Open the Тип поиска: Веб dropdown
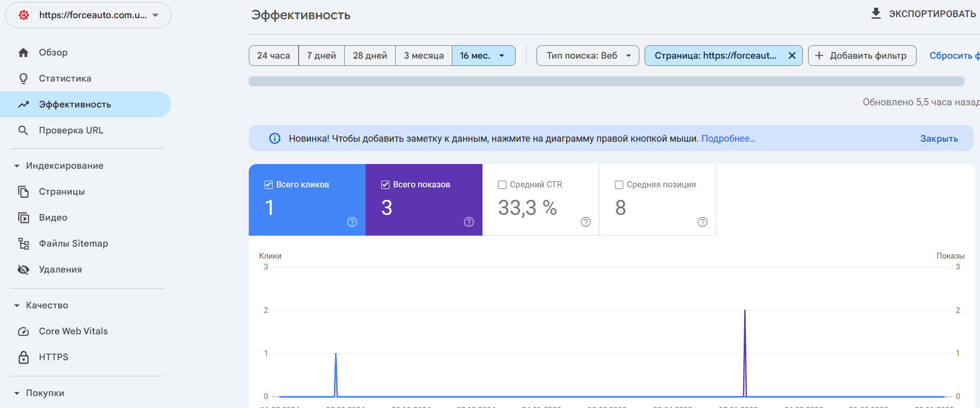Image resolution: width=980 pixels, height=408 pixels. coord(588,56)
